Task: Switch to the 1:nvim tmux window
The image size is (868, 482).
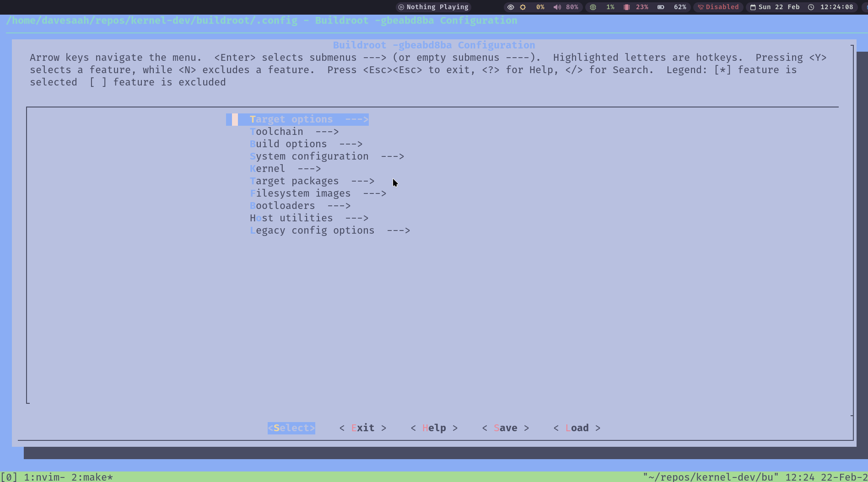Action: click(x=44, y=477)
